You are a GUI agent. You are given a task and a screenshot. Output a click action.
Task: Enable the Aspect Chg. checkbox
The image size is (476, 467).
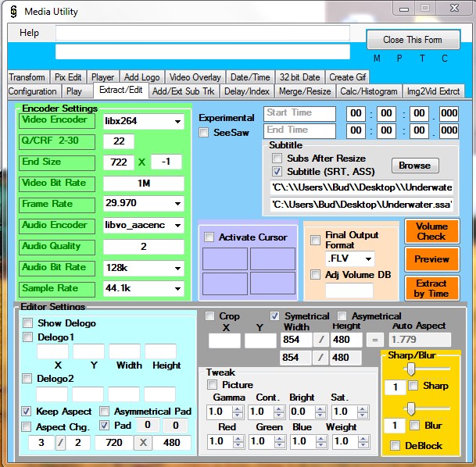[26, 426]
